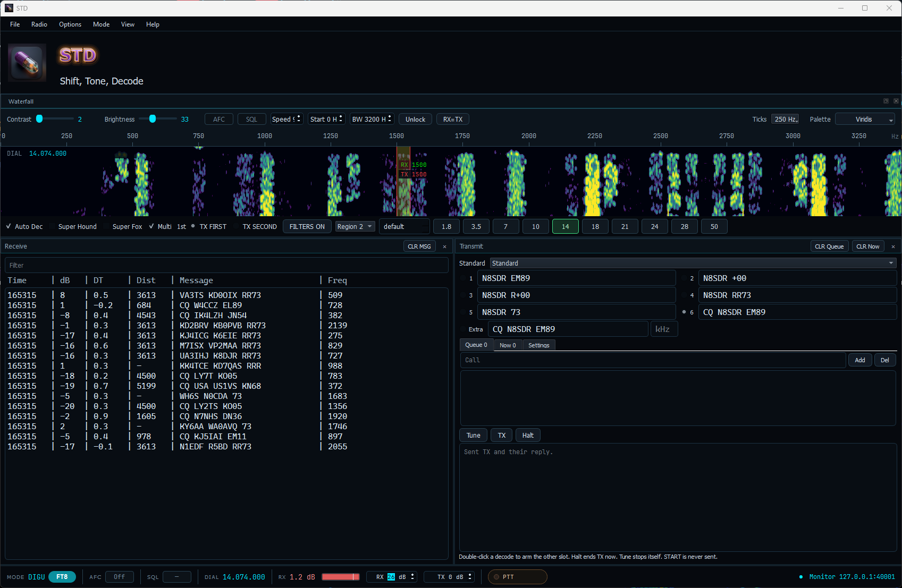902x588 pixels.
Task: Adjust the Start 0 Hz spinner
Action: pyautogui.click(x=341, y=119)
